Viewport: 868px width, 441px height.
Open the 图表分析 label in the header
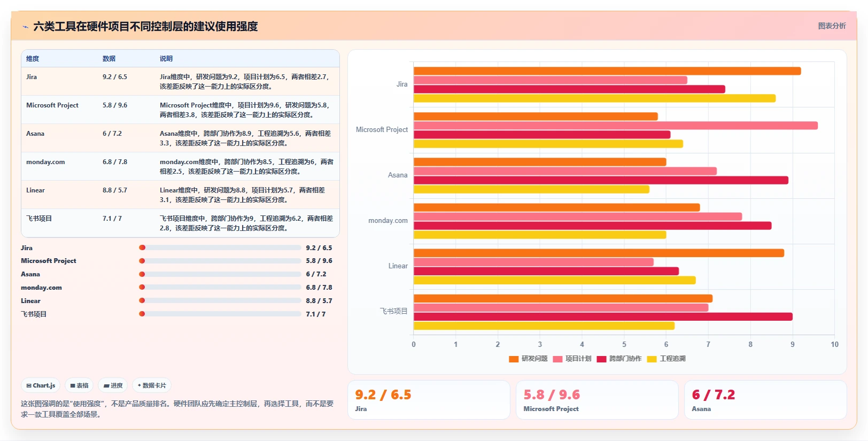pyautogui.click(x=832, y=26)
